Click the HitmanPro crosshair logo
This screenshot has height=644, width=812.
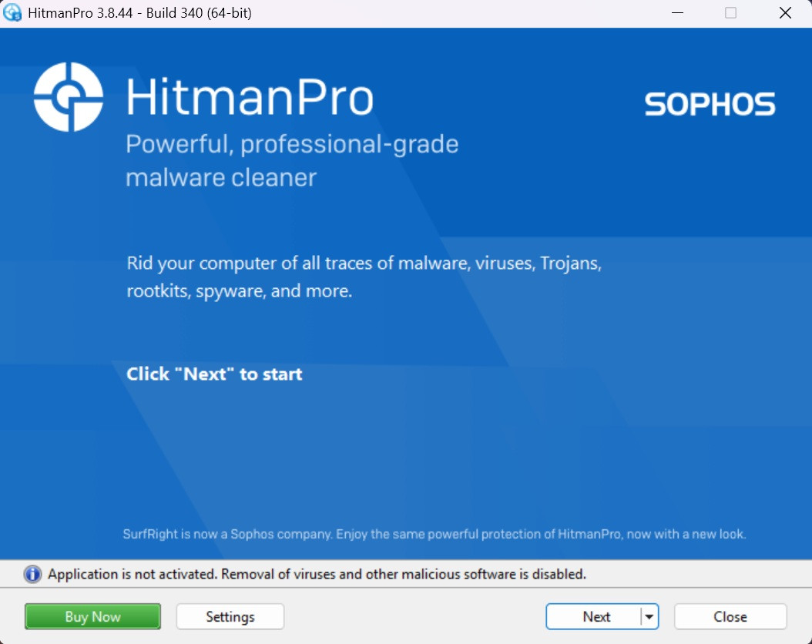69,97
